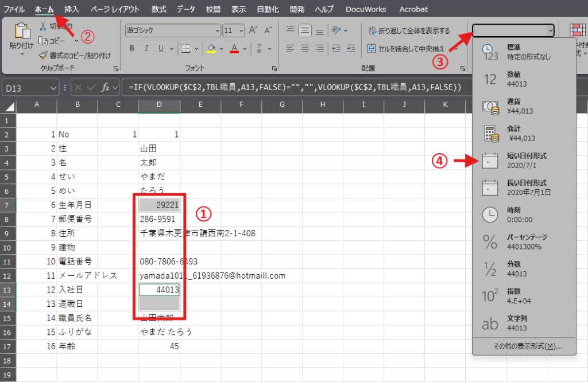The height and width of the screenshot is (382, 588).
Task: Toggle Underline formatting
Action: click(161, 48)
